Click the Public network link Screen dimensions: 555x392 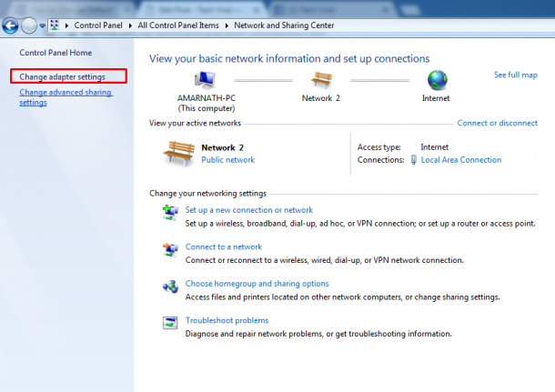coord(227,160)
